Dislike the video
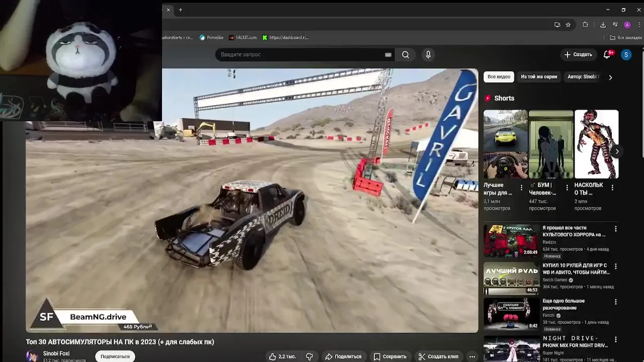 309,356
